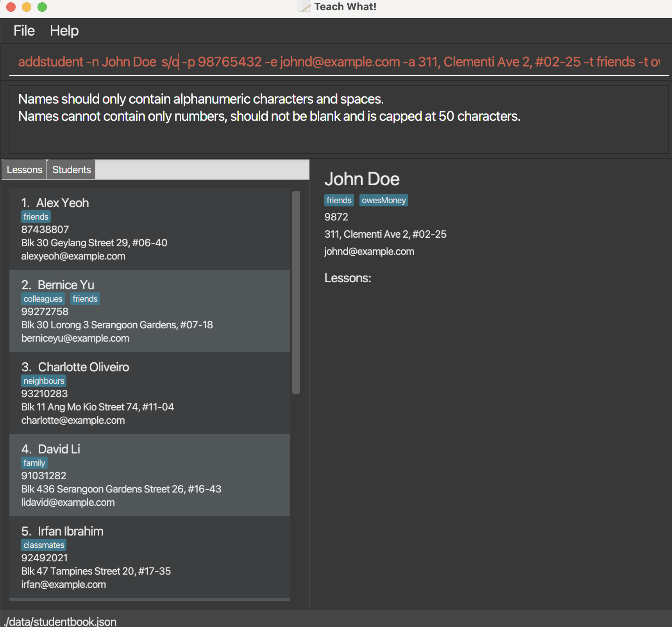The width and height of the screenshot is (672, 627).
Task: Click Charlotte's neighbours tag
Action: point(44,381)
